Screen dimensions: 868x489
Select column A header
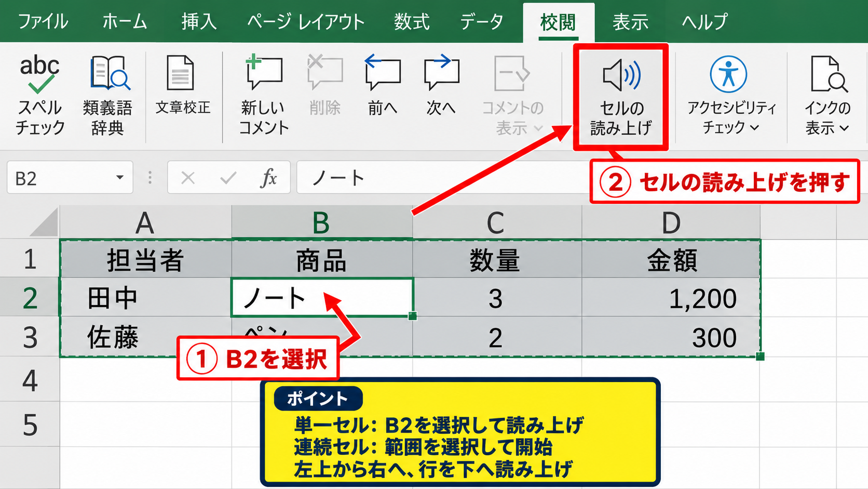click(145, 222)
